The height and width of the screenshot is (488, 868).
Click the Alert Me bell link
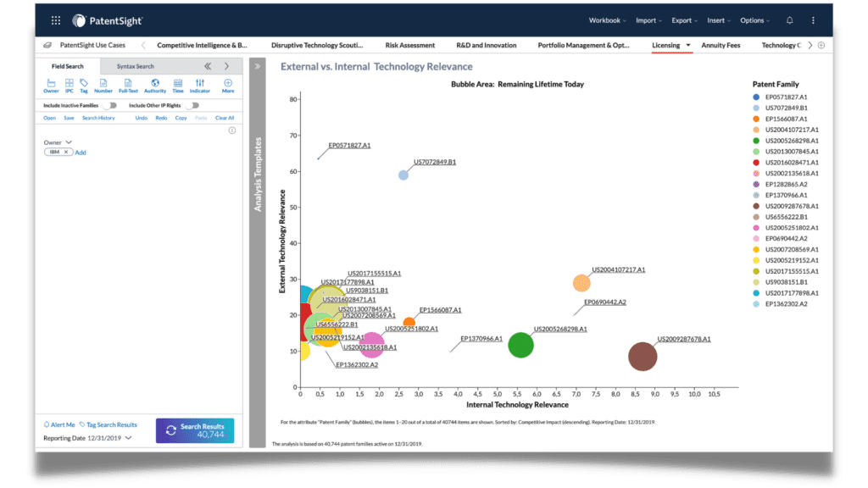[x=59, y=425]
